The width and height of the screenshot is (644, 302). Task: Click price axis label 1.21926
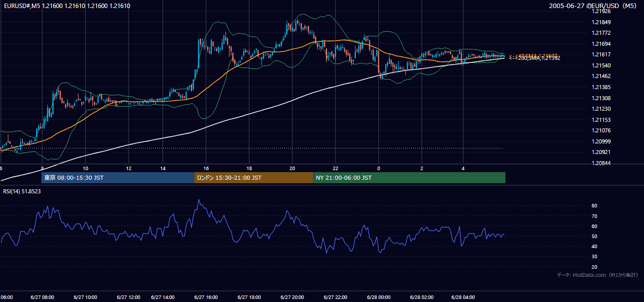(601, 11)
